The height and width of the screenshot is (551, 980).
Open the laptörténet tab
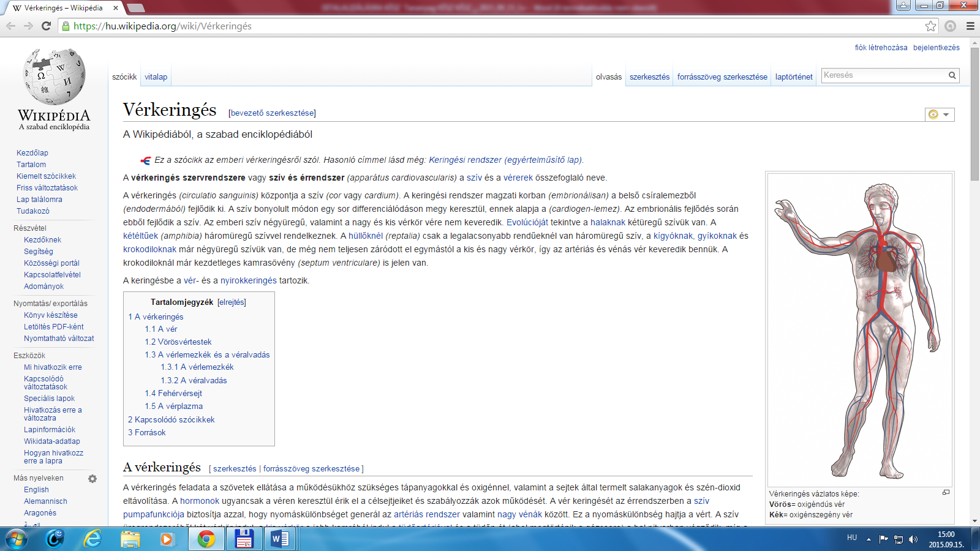click(x=794, y=77)
